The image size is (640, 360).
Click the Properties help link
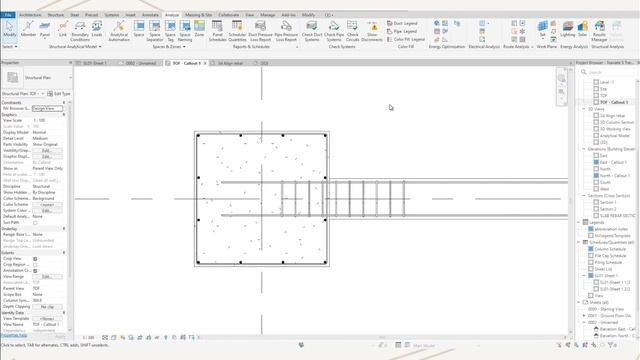(13, 336)
